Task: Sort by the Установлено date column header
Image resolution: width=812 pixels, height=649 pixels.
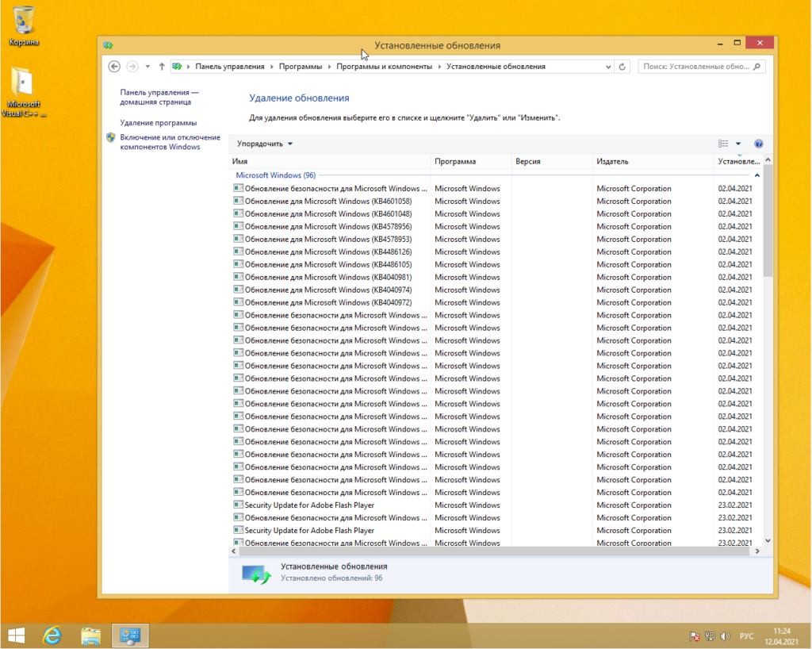Action: pos(738,162)
